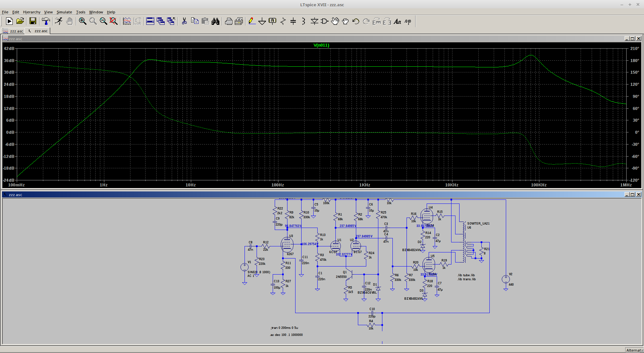Viewport: 644px width, 353px height.
Task: Open the View menu
Action: click(48, 12)
